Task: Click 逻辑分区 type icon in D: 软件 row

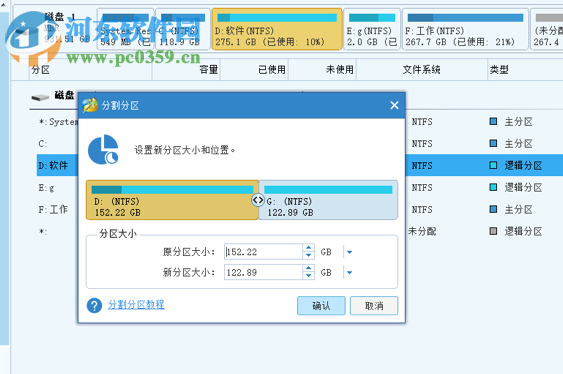Action: pyautogui.click(x=493, y=165)
